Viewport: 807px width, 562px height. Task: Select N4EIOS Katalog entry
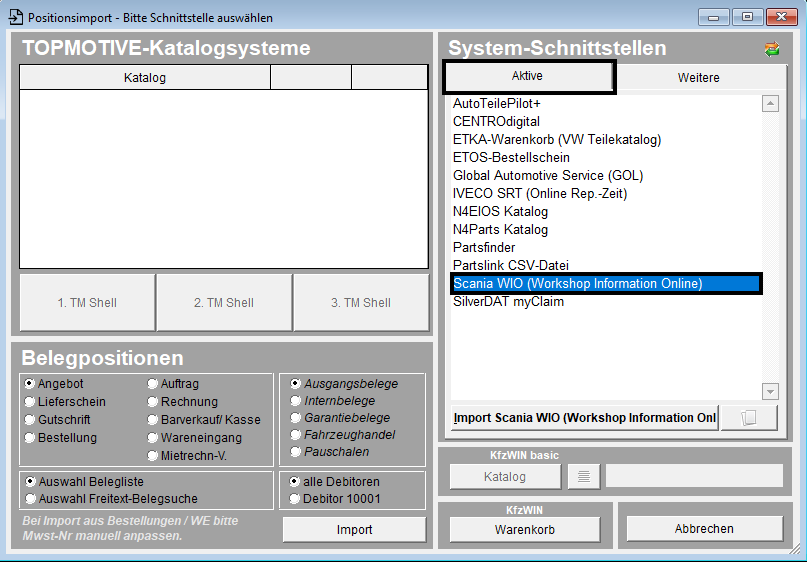(x=606, y=212)
